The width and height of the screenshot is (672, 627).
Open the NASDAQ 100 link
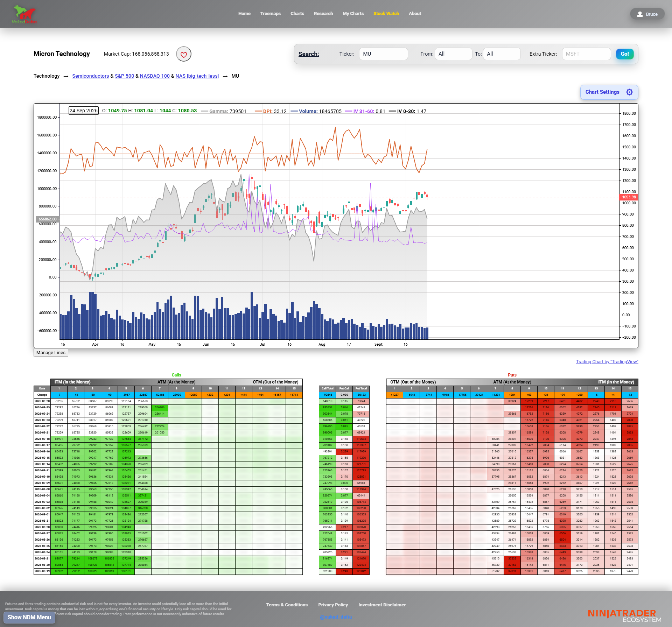click(x=155, y=76)
